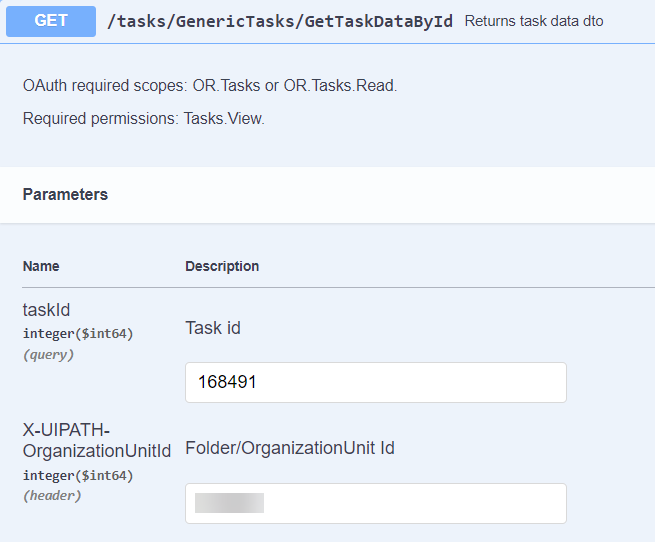Focus the taskId field containing 168491
Screen dimensions: 655x542
tap(375, 382)
